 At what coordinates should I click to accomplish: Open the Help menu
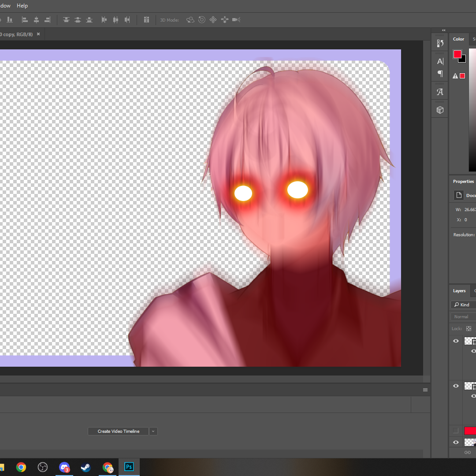point(22,6)
